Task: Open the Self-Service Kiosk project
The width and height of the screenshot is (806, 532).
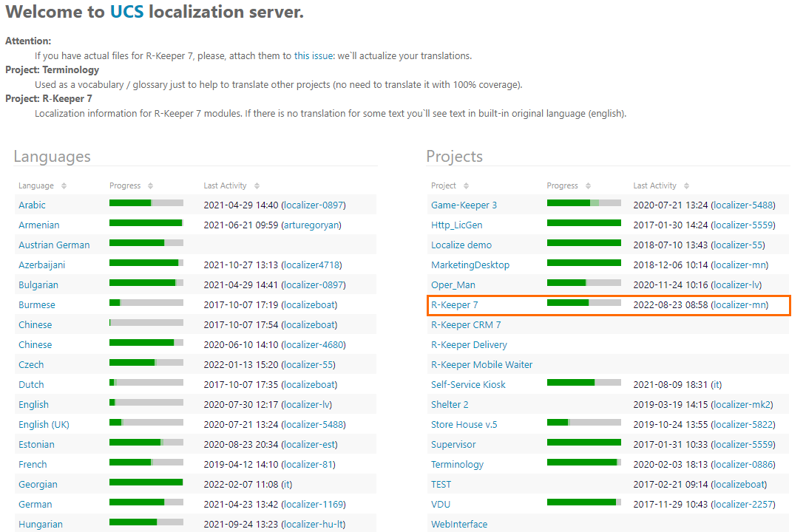Action: [468, 385]
